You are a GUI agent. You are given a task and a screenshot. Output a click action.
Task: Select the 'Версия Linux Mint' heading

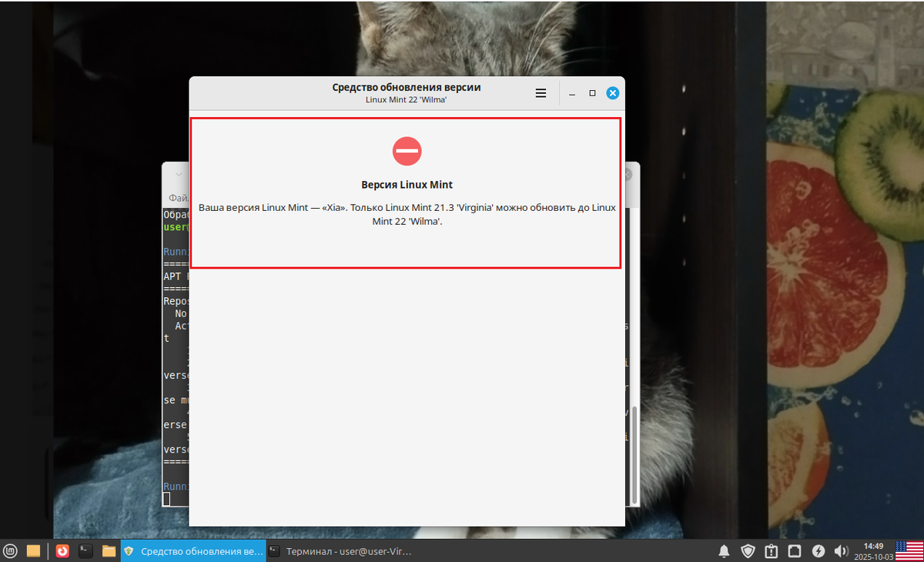click(407, 185)
